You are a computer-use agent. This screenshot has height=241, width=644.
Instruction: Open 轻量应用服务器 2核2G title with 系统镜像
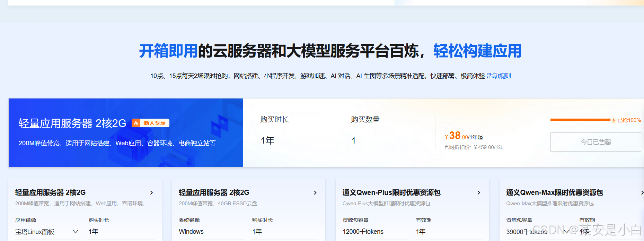click(x=214, y=192)
